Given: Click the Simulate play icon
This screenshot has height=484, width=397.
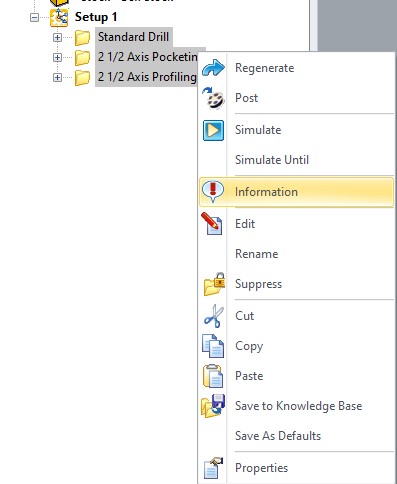Looking at the screenshot, I should (x=213, y=130).
